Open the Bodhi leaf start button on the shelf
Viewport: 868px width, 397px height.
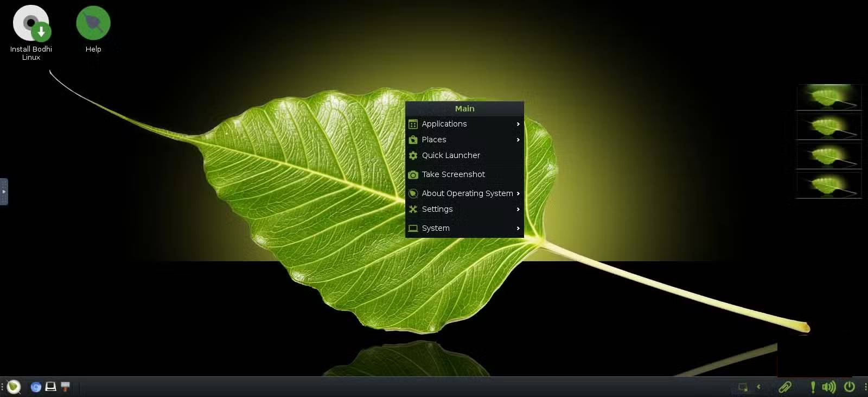[x=14, y=387]
